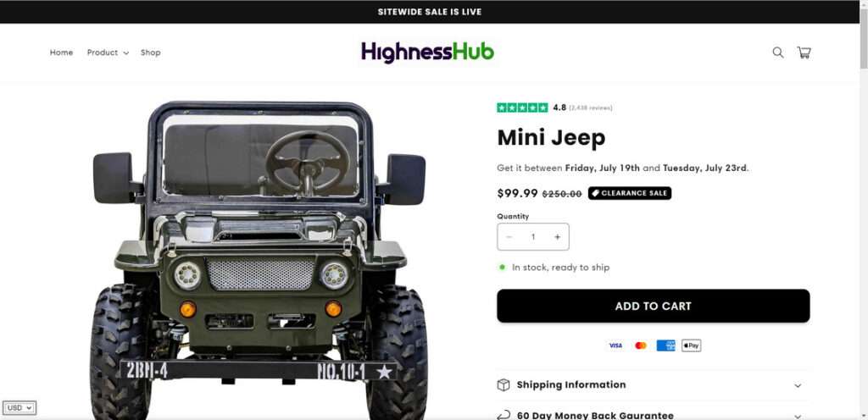Open the search magnifier icon
The height and width of the screenshot is (420, 868).
(x=778, y=52)
